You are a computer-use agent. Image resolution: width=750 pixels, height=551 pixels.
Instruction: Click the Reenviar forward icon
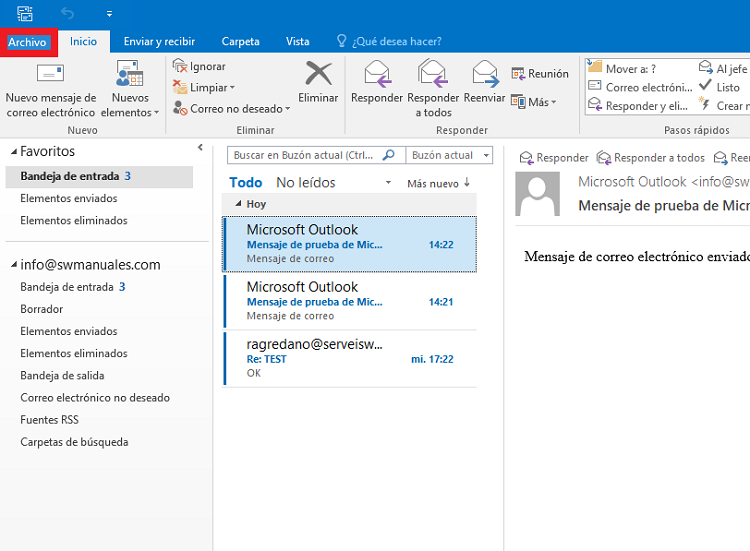point(485,74)
